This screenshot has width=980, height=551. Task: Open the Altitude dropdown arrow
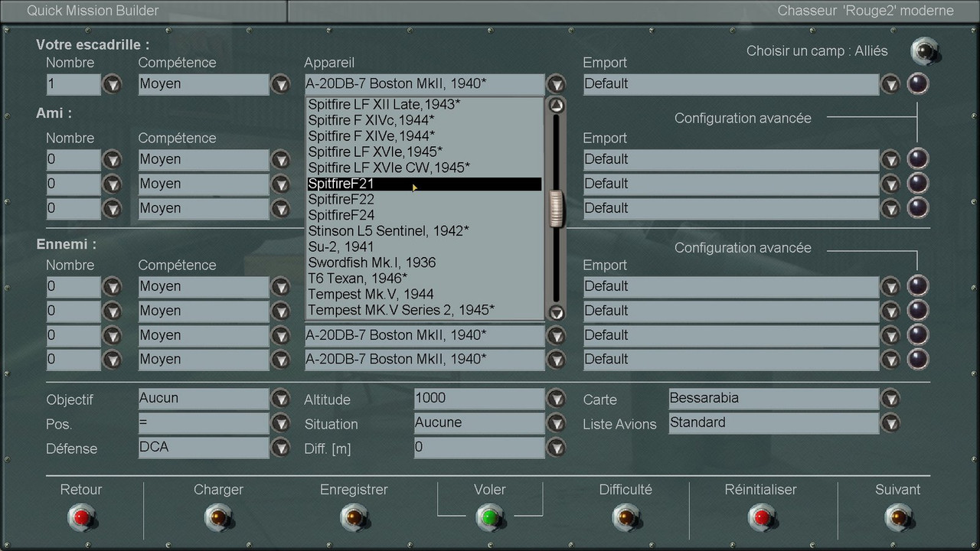coord(556,399)
